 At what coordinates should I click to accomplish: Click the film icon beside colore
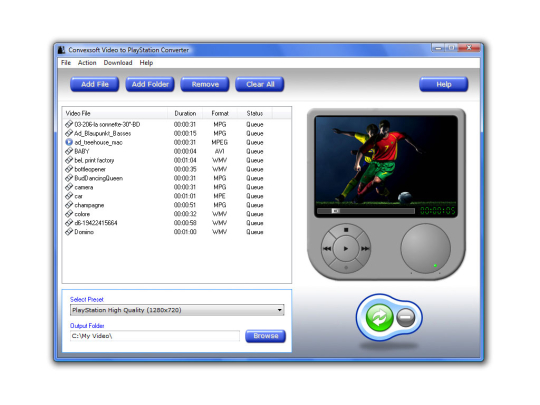coord(69,214)
